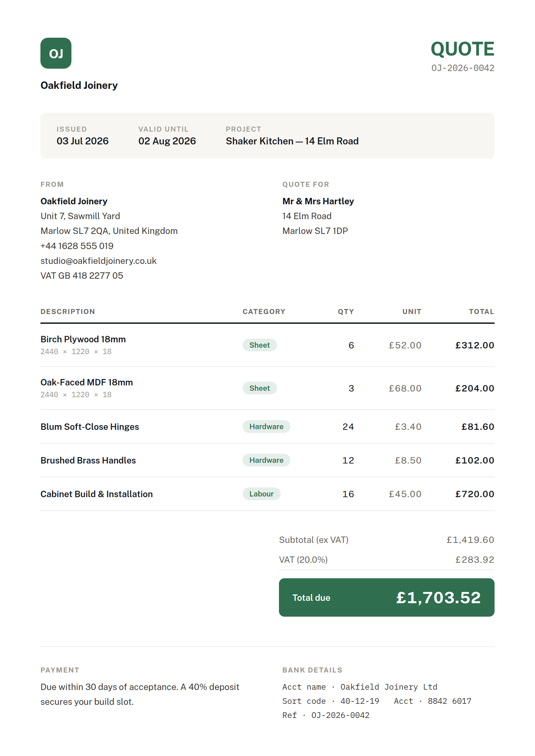Click the 40% deposit payment terms text
The height and width of the screenshot is (756, 535).
(x=140, y=694)
